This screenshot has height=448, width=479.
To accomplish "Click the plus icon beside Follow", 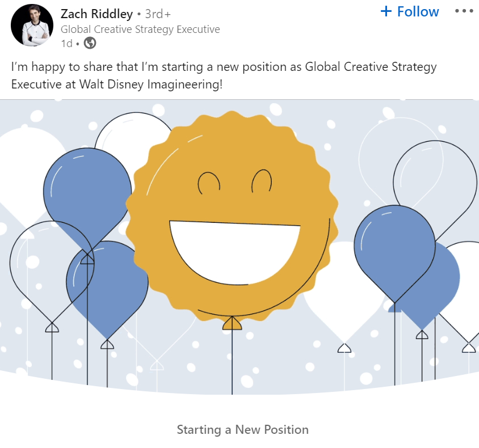I will [x=386, y=11].
